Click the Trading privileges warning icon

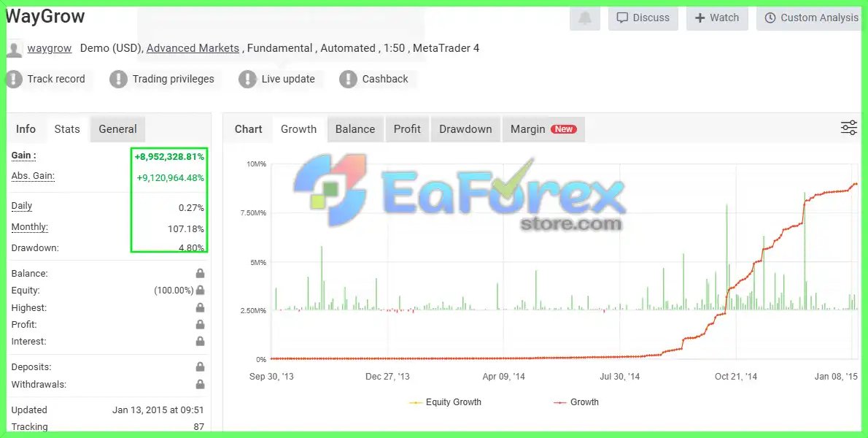[118, 79]
